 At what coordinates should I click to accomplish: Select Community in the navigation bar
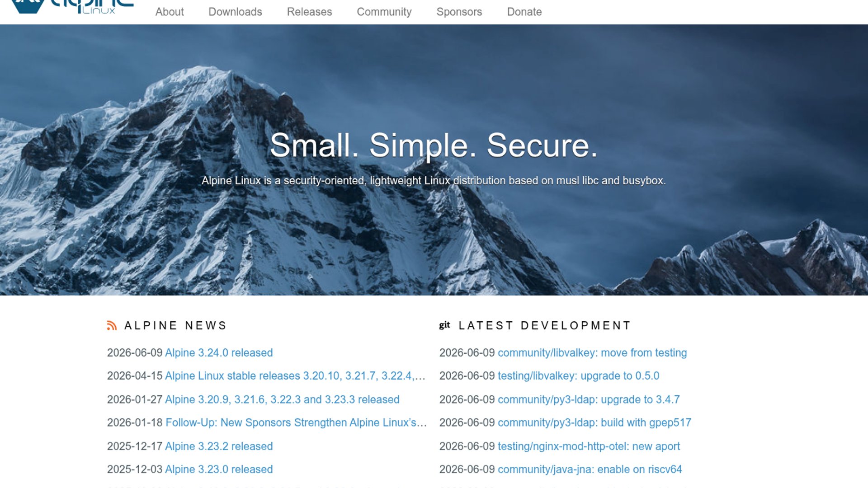384,12
